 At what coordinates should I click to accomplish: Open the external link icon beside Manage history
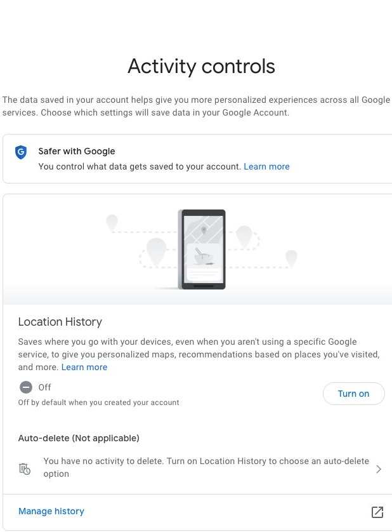pos(377,512)
